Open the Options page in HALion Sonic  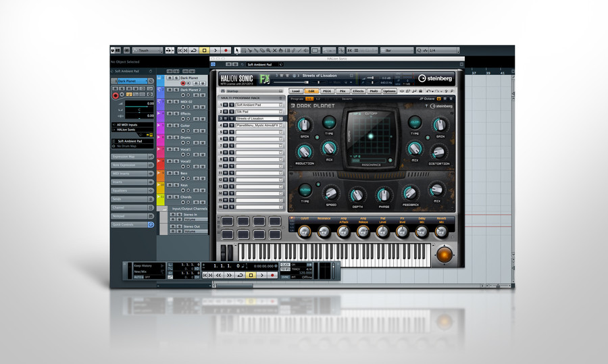tap(389, 91)
